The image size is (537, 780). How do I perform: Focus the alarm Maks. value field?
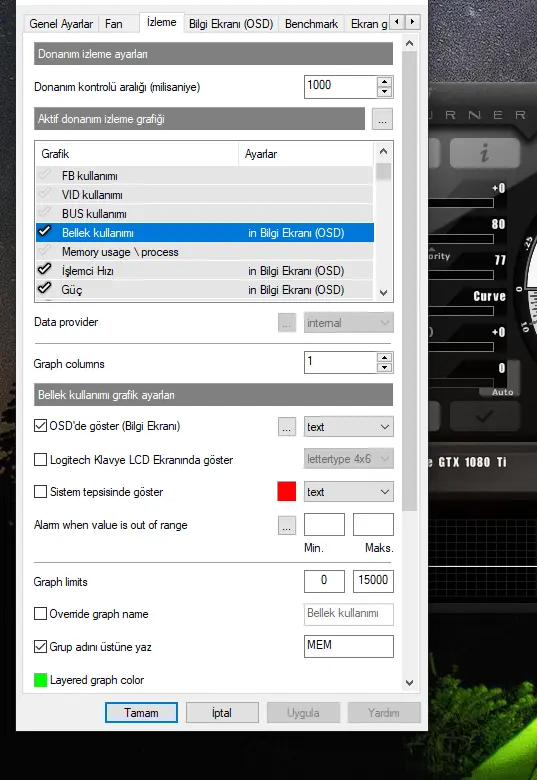[x=373, y=524]
